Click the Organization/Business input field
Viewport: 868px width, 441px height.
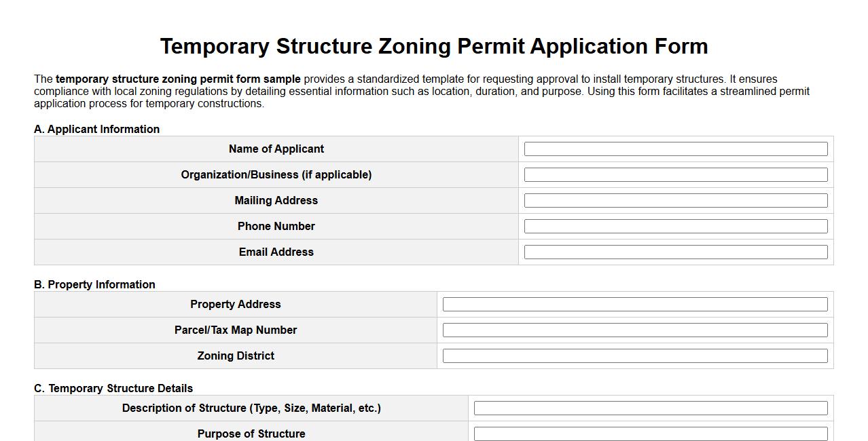674,174
